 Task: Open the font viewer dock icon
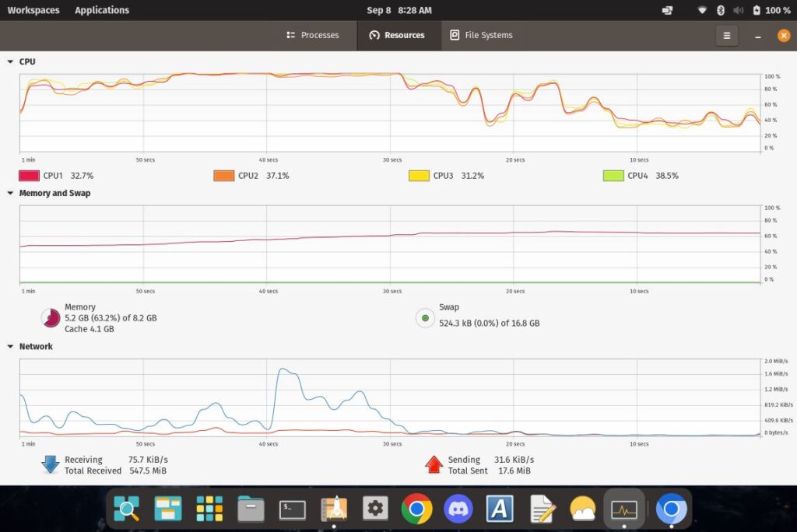tap(500, 509)
